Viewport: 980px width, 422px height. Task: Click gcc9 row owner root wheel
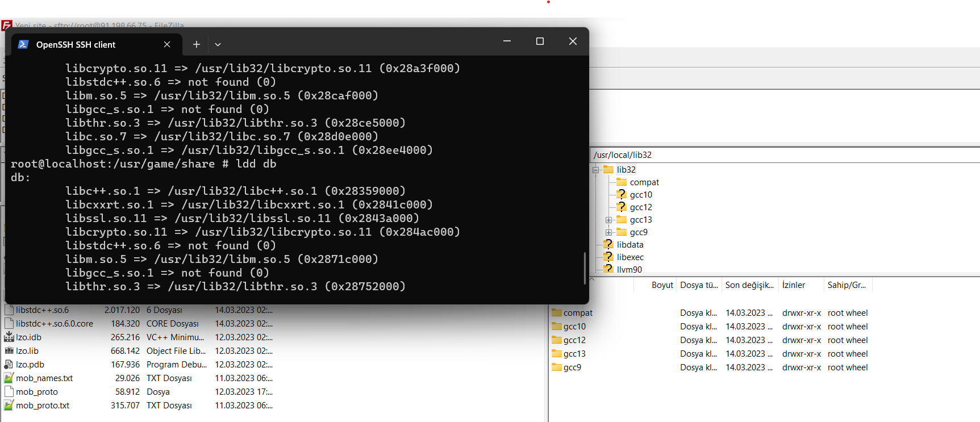point(848,367)
